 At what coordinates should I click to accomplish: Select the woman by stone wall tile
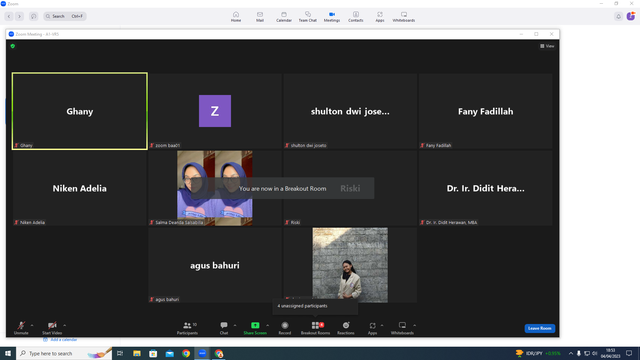point(350,265)
